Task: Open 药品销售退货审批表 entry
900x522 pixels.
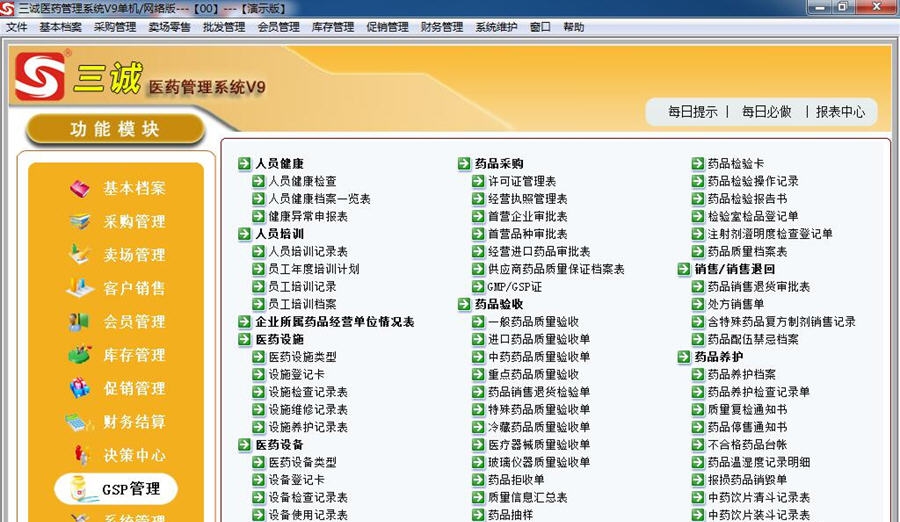Action: (x=759, y=287)
